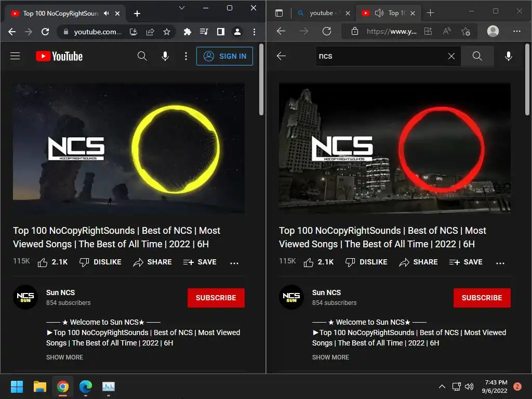Open Edge profile avatar
This screenshot has height=399, width=532.
pyautogui.click(x=493, y=31)
